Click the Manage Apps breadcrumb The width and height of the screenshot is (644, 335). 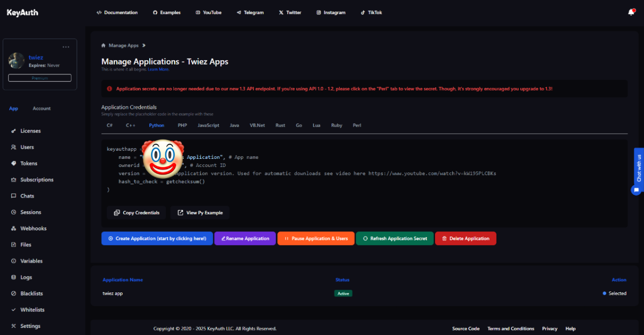click(124, 46)
